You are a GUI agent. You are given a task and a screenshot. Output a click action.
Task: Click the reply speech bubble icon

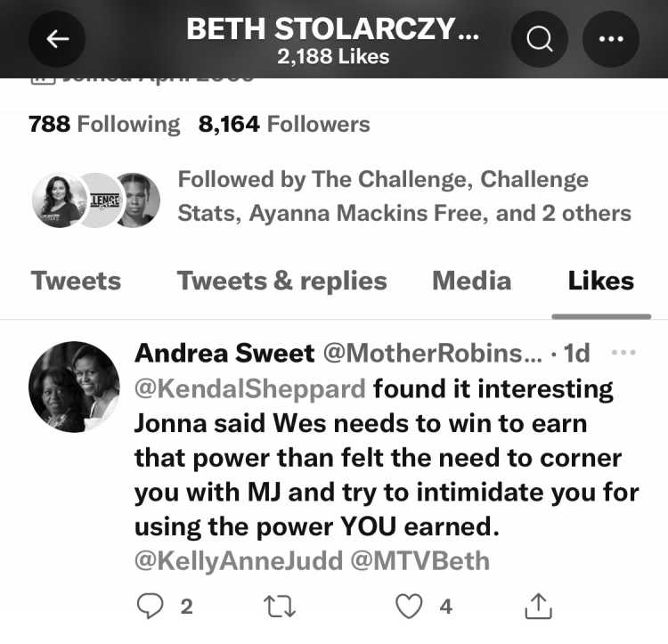(150, 607)
